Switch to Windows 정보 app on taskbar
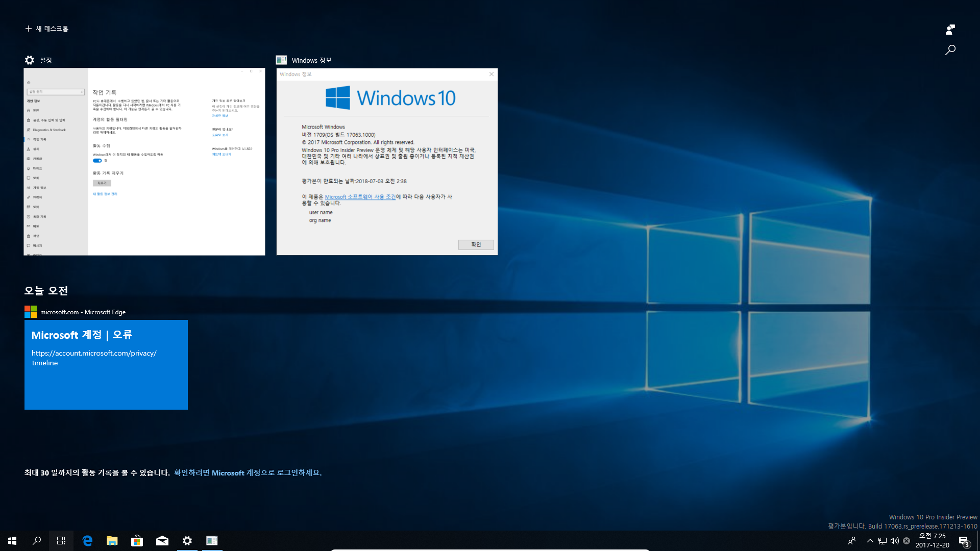 click(212, 541)
